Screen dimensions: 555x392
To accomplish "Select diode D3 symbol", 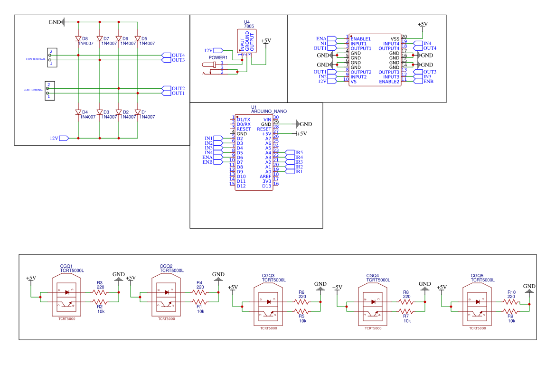I will coord(99,112).
